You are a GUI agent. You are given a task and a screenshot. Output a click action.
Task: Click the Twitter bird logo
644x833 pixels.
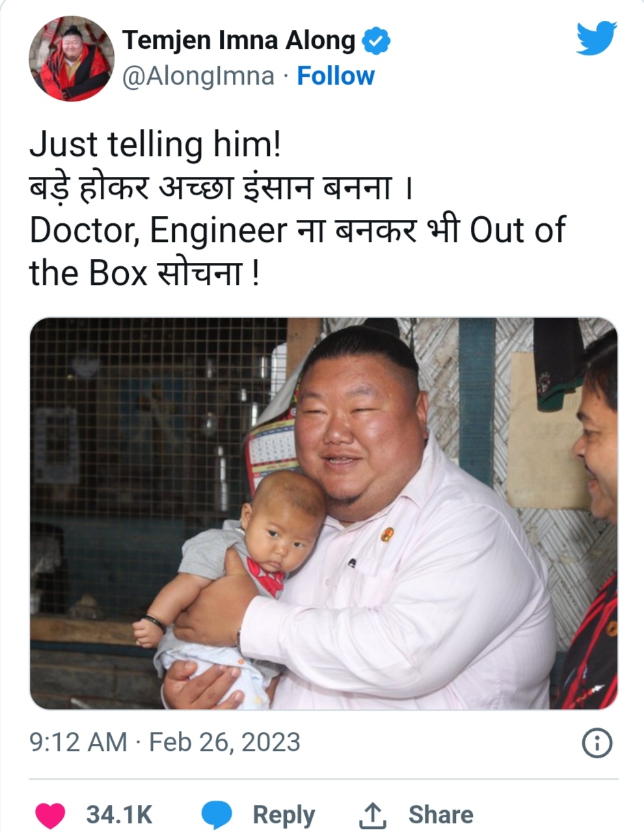(596, 39)
